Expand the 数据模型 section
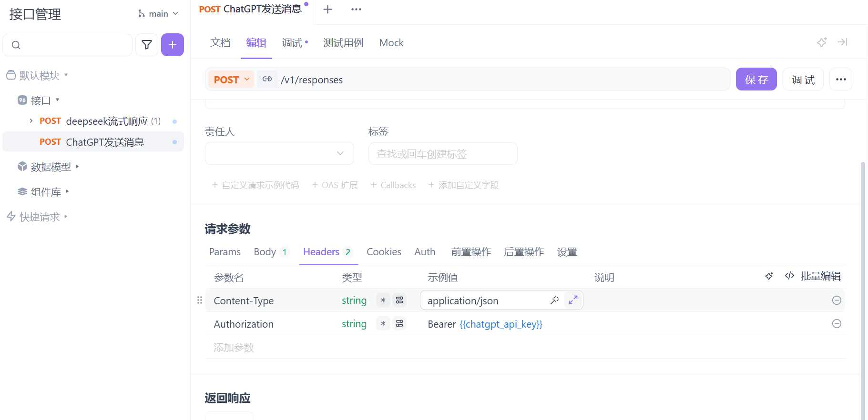 (x=77, y=167)
